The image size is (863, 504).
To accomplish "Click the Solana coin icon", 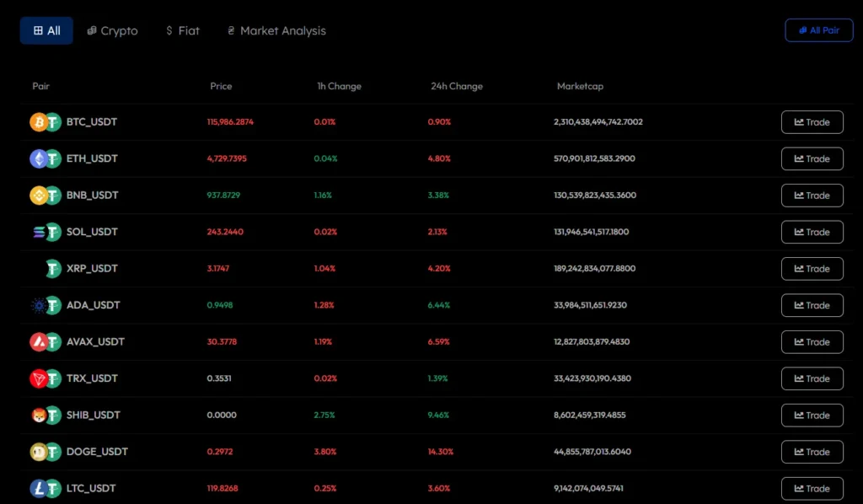I will tap(39, 232).
